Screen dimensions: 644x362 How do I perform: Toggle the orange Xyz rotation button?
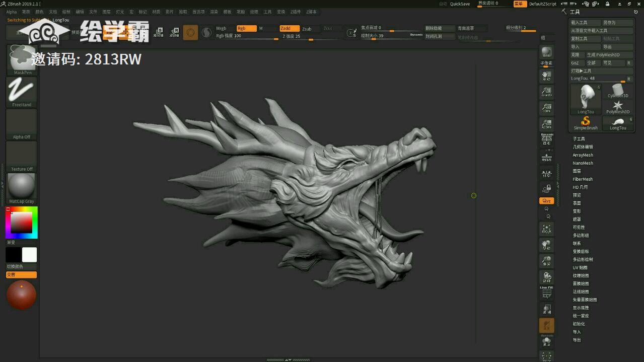click(x=546, y=201)
